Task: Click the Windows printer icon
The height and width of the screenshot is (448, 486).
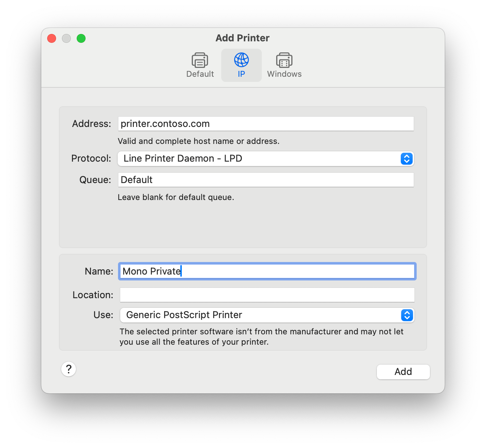Action: click(284, 60)
